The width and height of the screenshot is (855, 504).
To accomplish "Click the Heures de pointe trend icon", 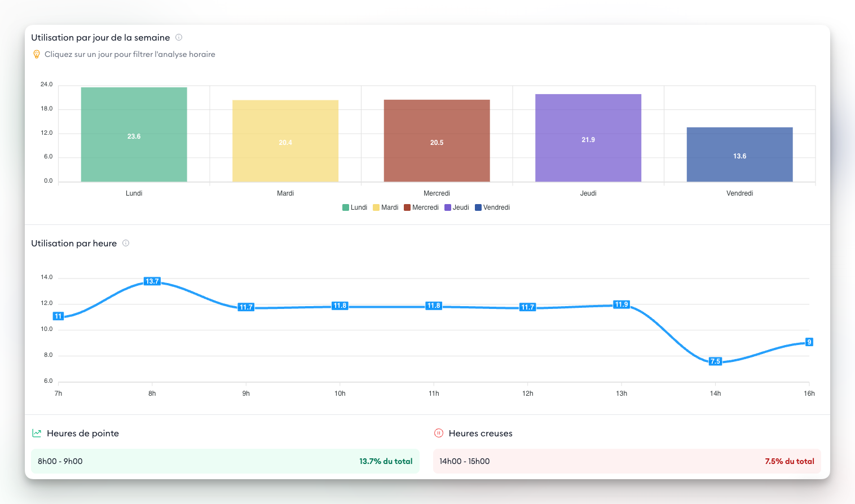I will (x=37, y=433).
